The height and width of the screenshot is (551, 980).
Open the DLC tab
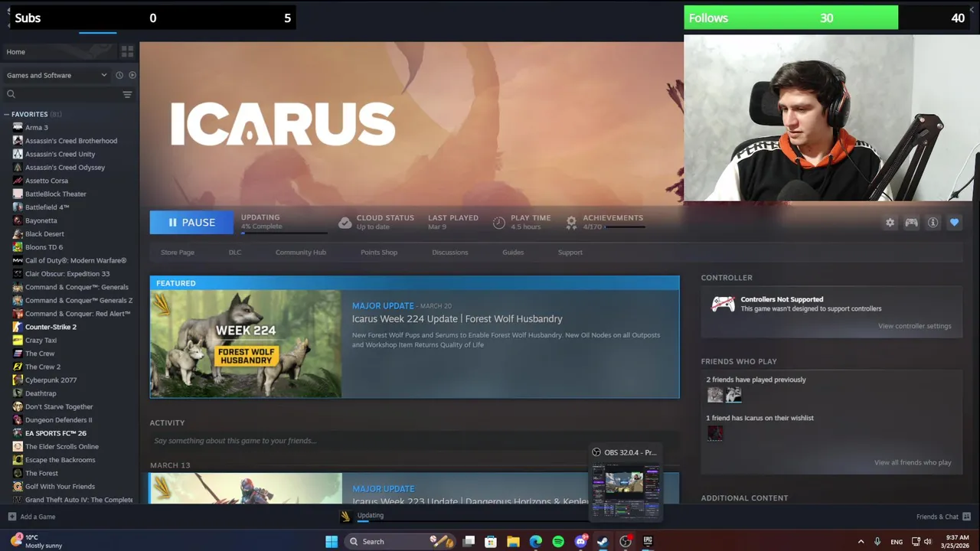pos(235,252)
